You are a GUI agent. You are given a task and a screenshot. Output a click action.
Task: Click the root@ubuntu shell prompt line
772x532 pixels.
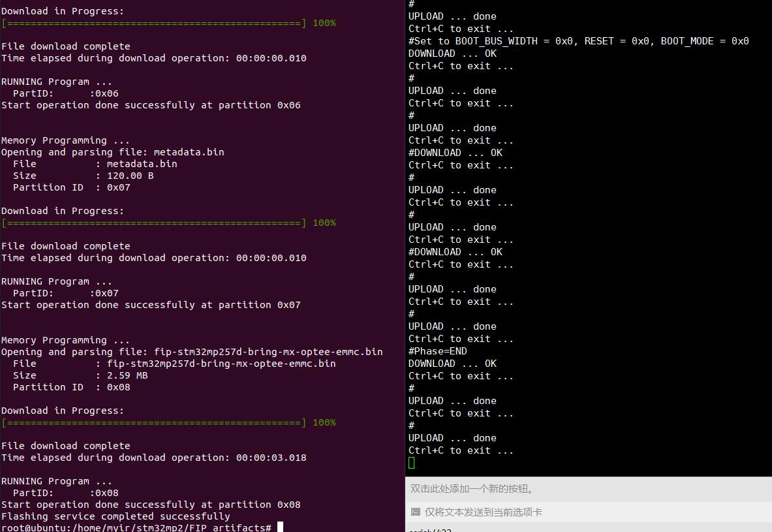136,527
